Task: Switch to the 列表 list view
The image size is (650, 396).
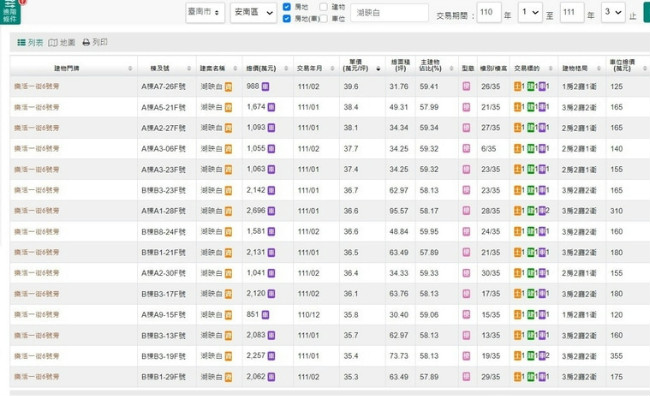Action: point(30,42)
